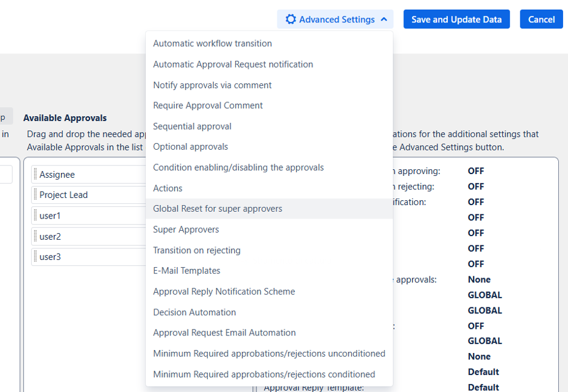Collapse the Advanced Settings chevron arrow
The height and width of the screenshot is (392, 568).
click(384, 19)
